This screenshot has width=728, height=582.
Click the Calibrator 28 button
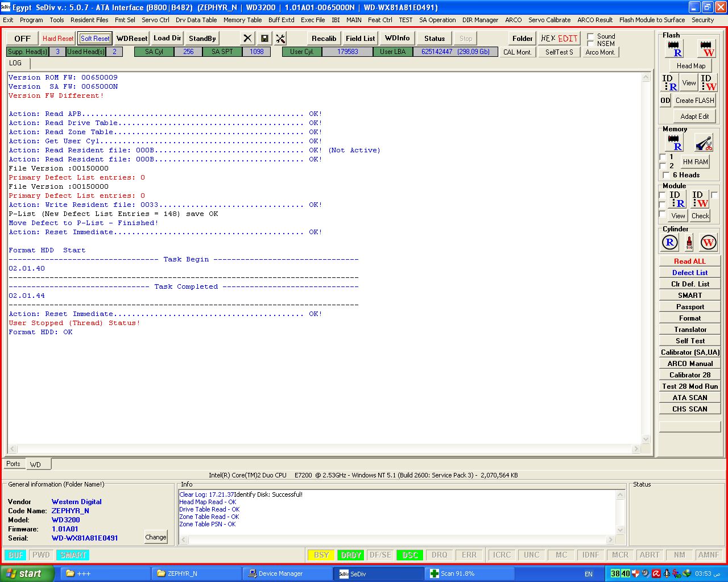tap(690, 375)
